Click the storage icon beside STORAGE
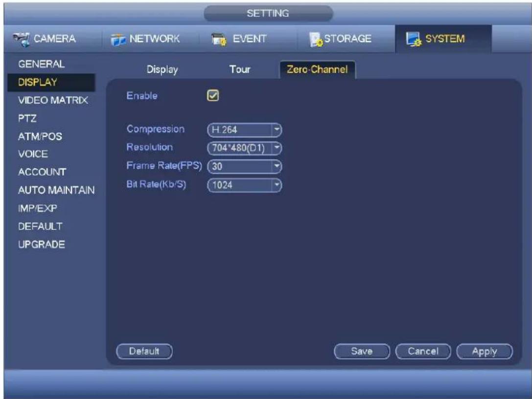This screenshot has width=532, height=399. [x=316, y=40]
